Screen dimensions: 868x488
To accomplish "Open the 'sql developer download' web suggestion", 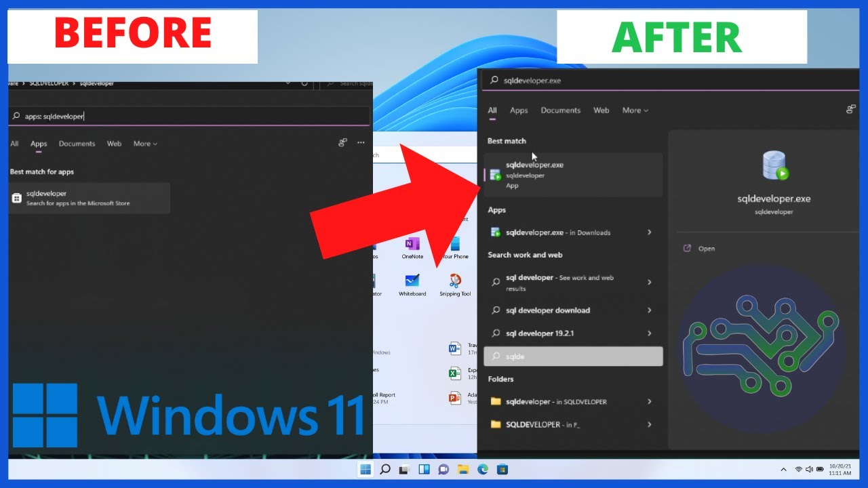I will point(573,310).
